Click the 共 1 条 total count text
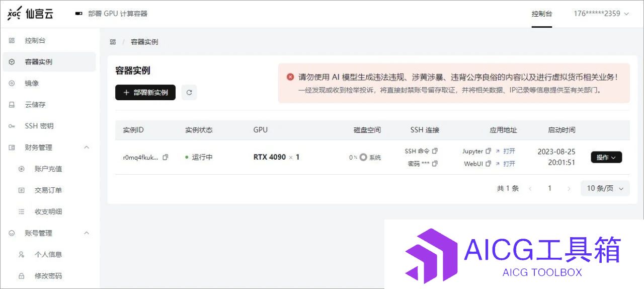Image resolution: width=644 pixels, height=289 pixels. pyautogui.click(x=508, y=188)
